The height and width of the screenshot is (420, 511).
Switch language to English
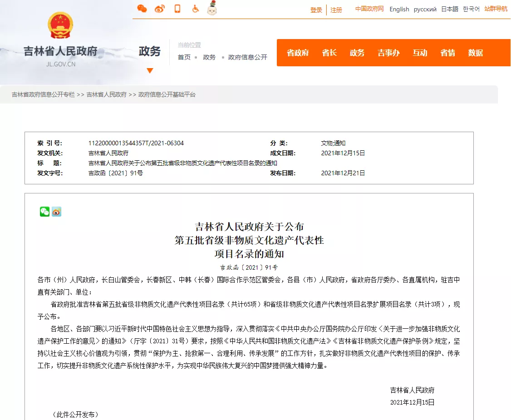399,9
